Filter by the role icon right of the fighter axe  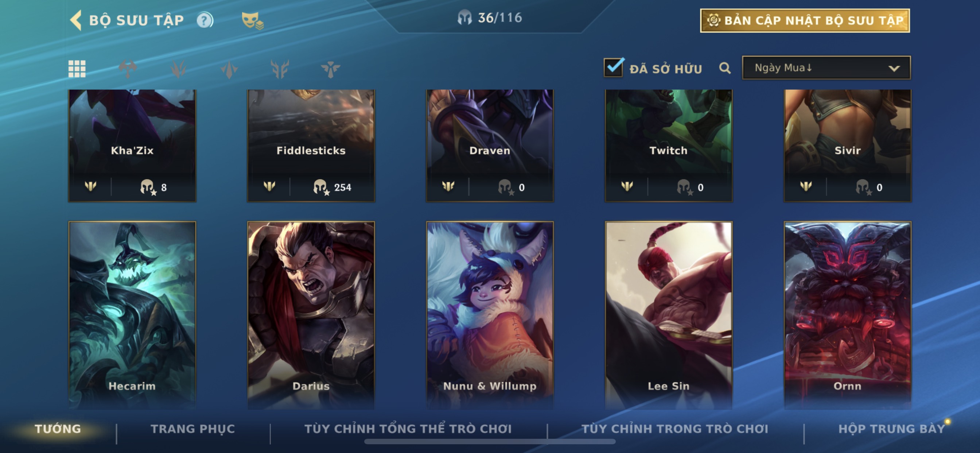pos(178,69)
